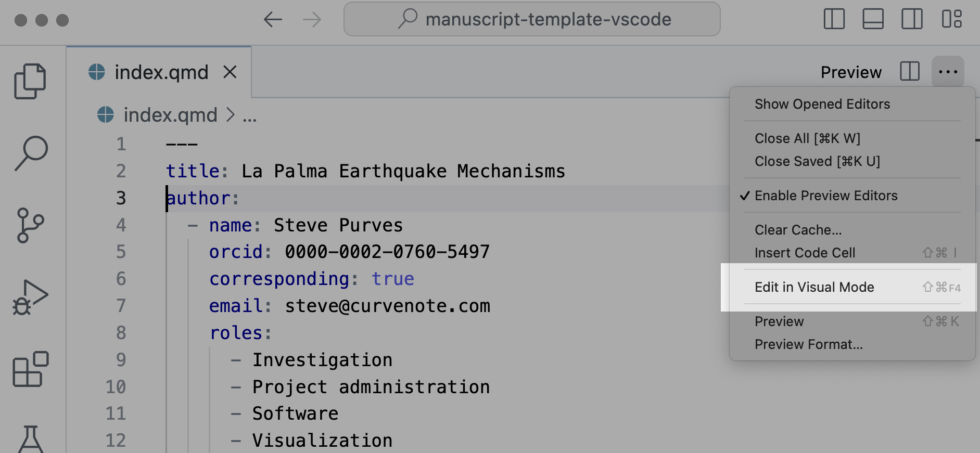Select Edit in Visual Mode
The image size is (980, 453).
coord(814,287)
